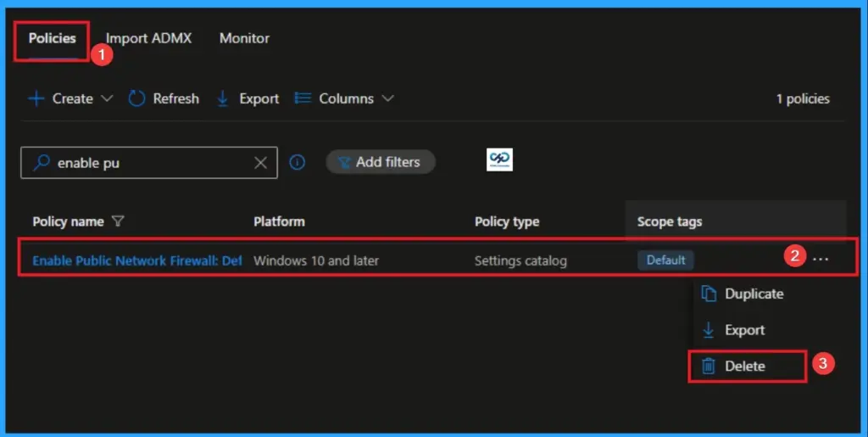Sort by the Policy type column header
The image size is (868, 437).
507,221
